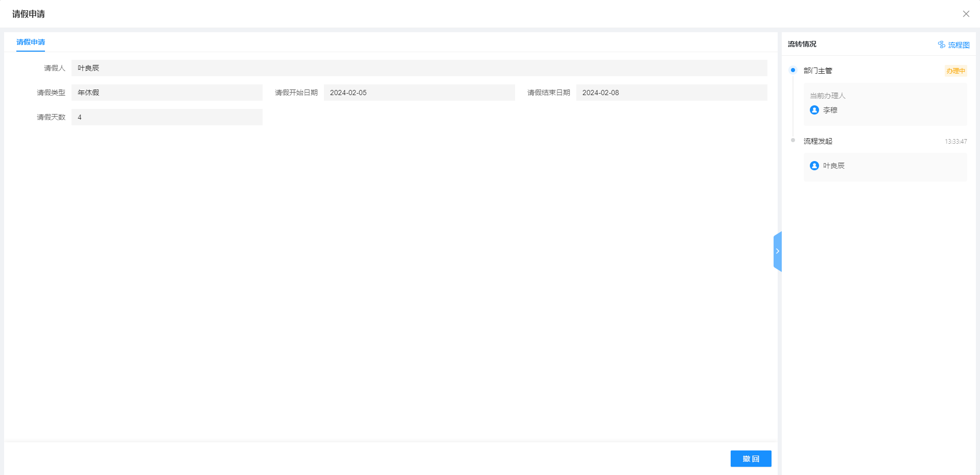Collapse the right panel with the chevron handle

pos(778,251)
